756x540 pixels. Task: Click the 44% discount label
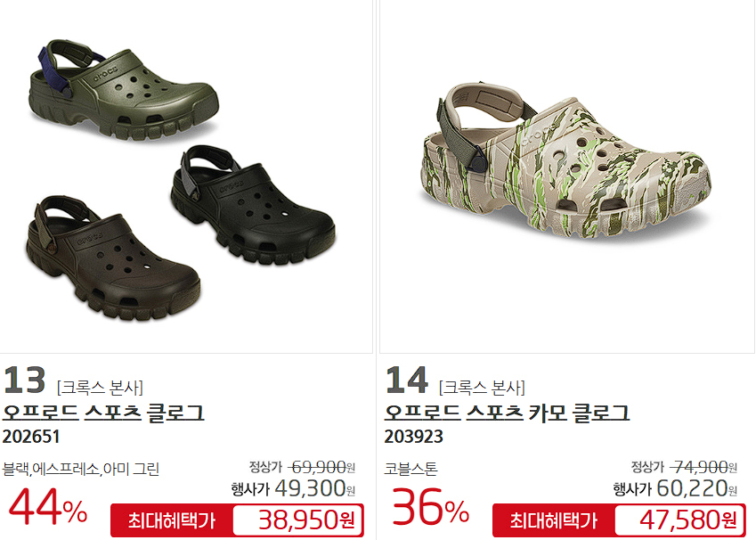pyautogui.click(x=48, y=507)
